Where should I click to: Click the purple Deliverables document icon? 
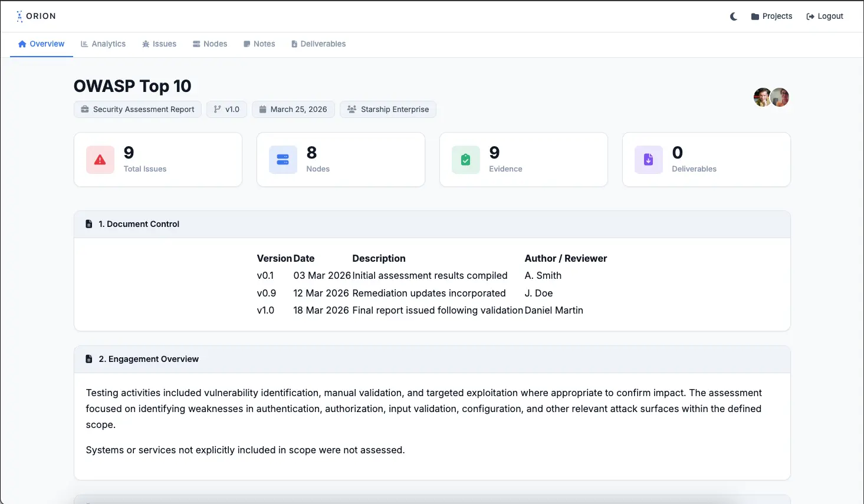[x=648, y=159]
